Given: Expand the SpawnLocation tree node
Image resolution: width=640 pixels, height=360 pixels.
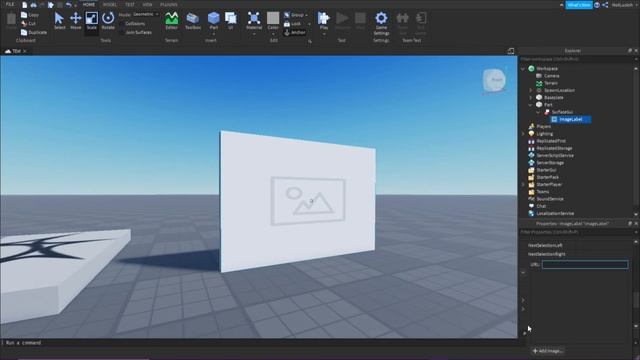Looking at the screenshot, I should (531, 90).
